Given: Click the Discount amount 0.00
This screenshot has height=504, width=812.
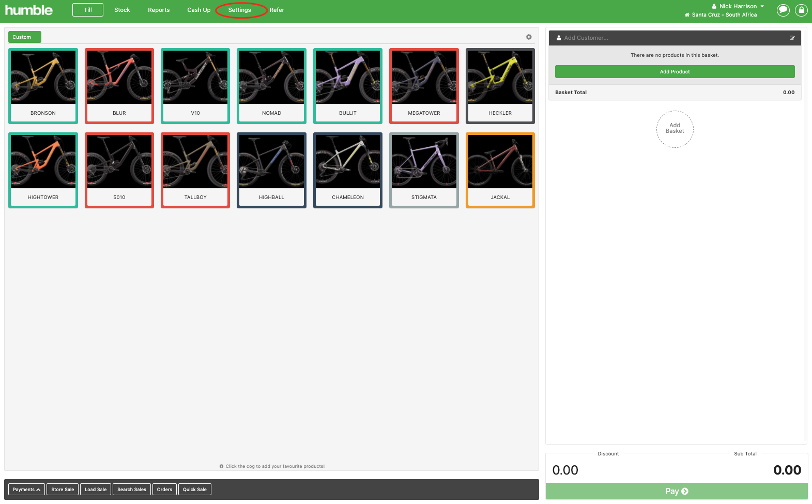Looking at the screenshot, I should click(x=565, y=470).
